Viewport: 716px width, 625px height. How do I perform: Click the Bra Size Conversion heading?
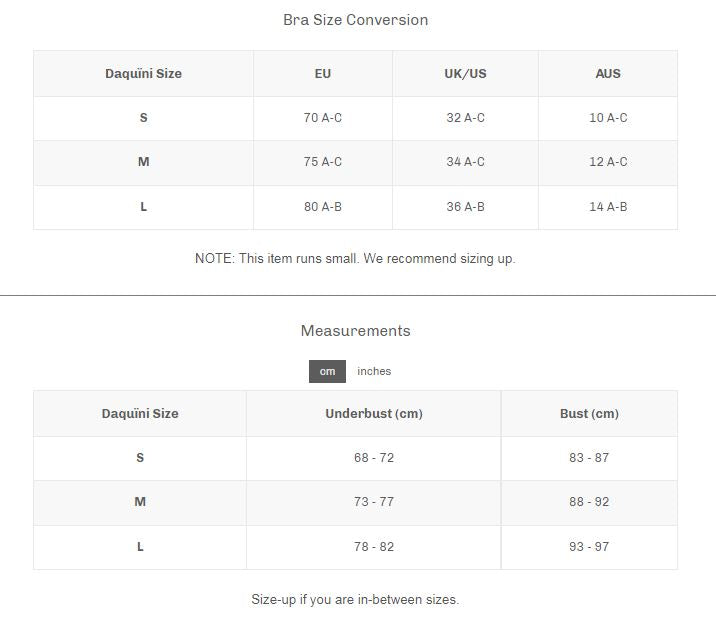tap(355, 20)
